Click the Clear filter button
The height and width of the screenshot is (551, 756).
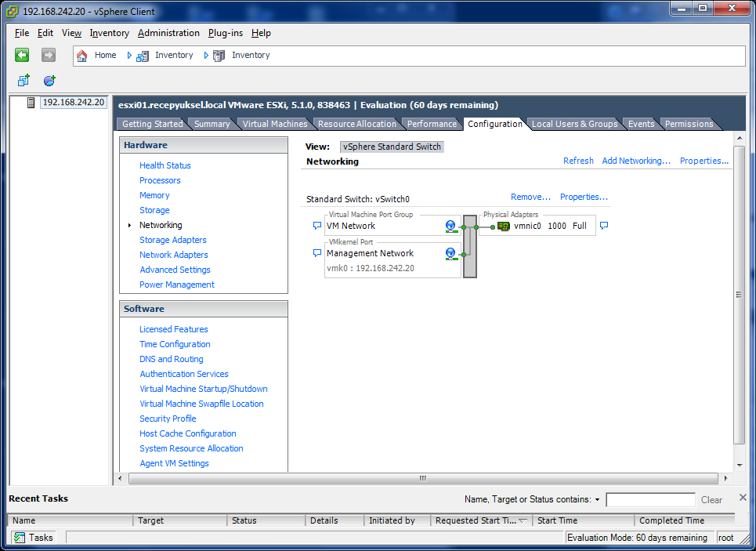pyautogui.click(x=711, y=500)
